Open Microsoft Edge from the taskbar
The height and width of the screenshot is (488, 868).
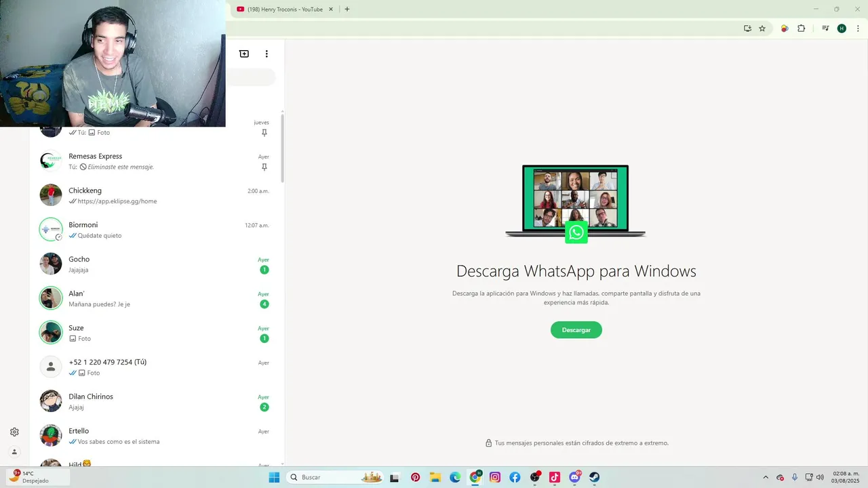[455, 477]
